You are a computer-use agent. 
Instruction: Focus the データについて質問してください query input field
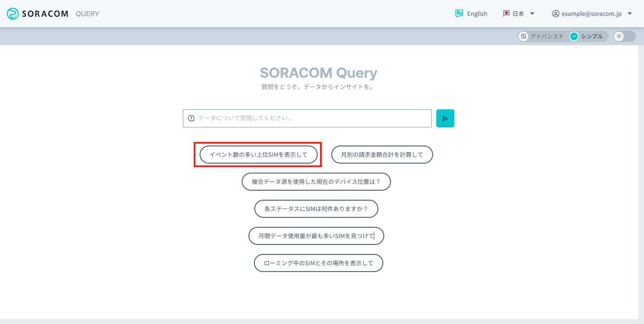click(307, 118)
